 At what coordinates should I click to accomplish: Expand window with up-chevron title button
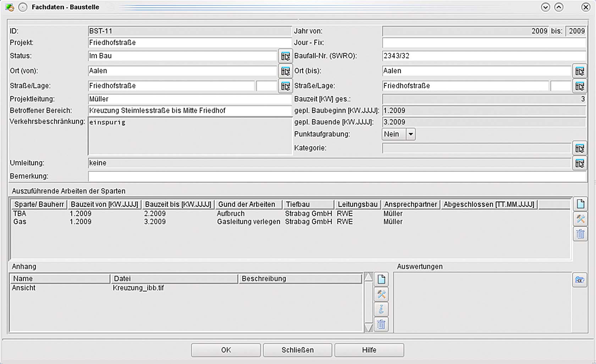click(x=559, y=7)
